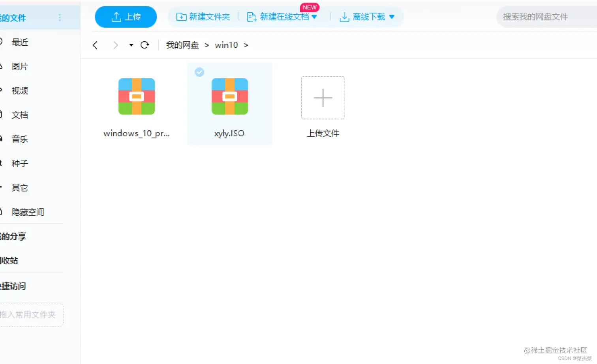
Task: Click the 拖入常用文件夹 drop area
Action: click(x=32, y=315)
